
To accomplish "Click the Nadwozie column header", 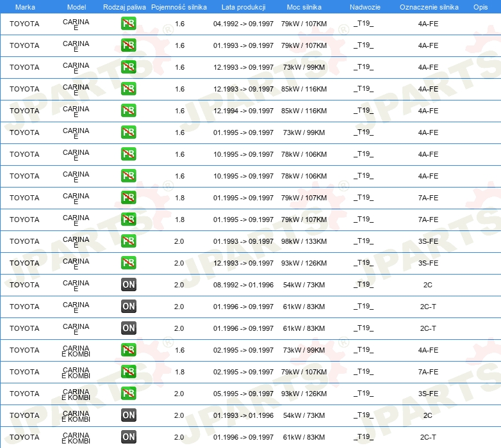I will [x=365, y=7].
